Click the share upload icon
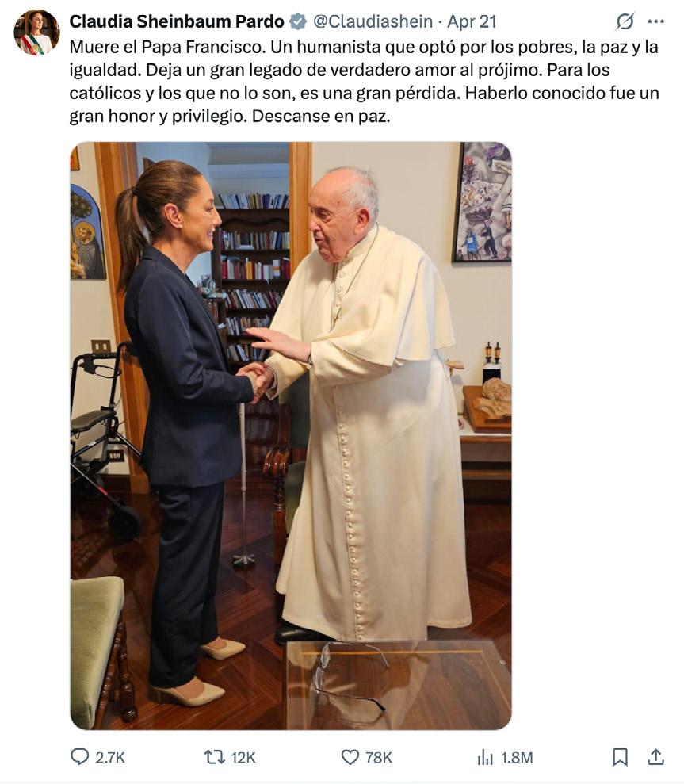 tap(655, 757)
